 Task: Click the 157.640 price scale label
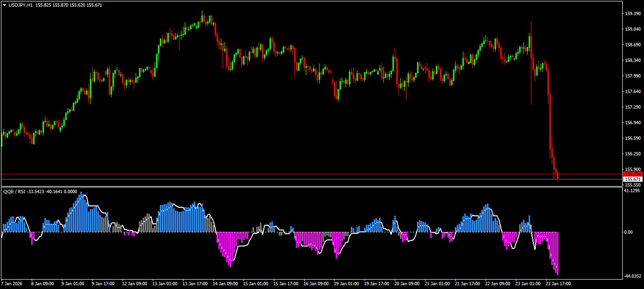pos(633,92)
